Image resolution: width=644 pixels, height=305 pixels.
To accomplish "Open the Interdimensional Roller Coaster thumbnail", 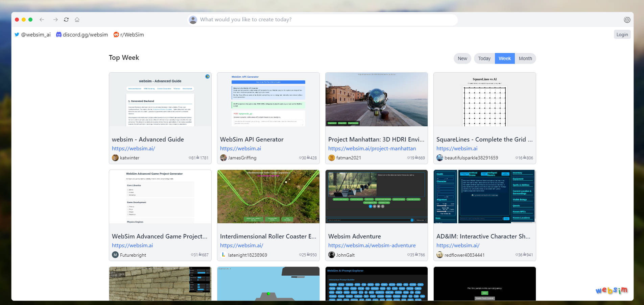I will point(268,196).
